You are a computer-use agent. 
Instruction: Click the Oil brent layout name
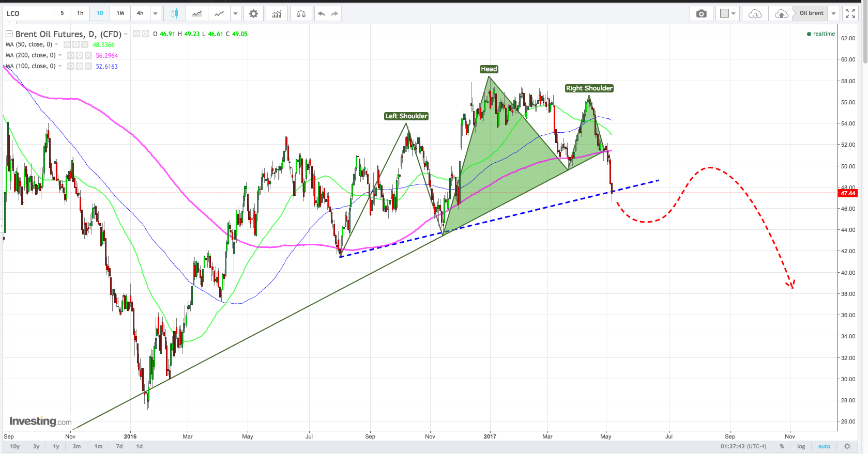[811, 13]
